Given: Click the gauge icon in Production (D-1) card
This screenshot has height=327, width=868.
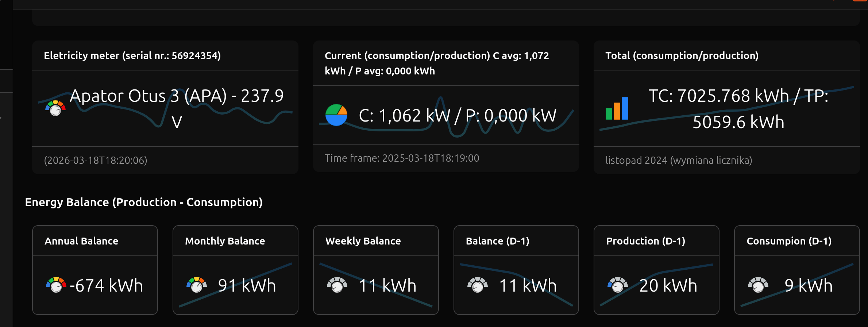Looking at the screenshot, I should [617, 285].
